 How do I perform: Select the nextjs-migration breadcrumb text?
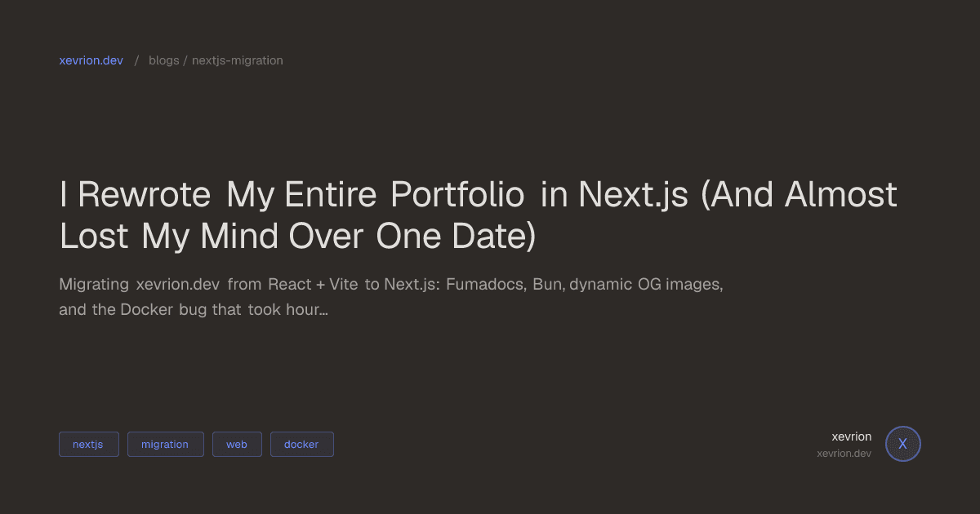[238, 60]
